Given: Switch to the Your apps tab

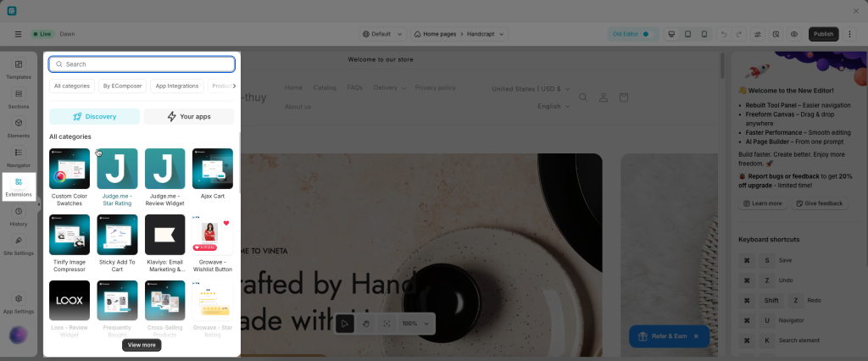Looking at the screenshot, I should tap(189, 117).
